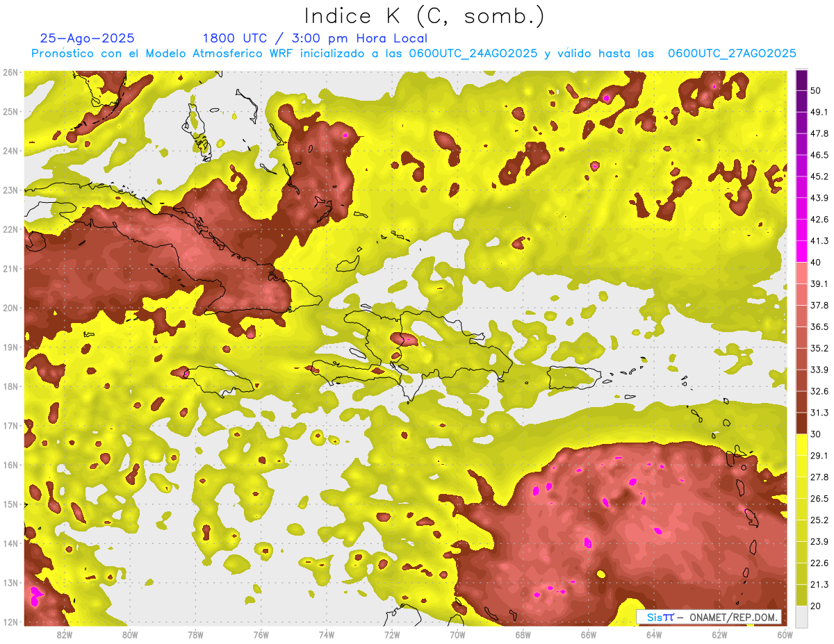
Task: Click the colorbar value '20'
Action: click(x=815, y=606)
